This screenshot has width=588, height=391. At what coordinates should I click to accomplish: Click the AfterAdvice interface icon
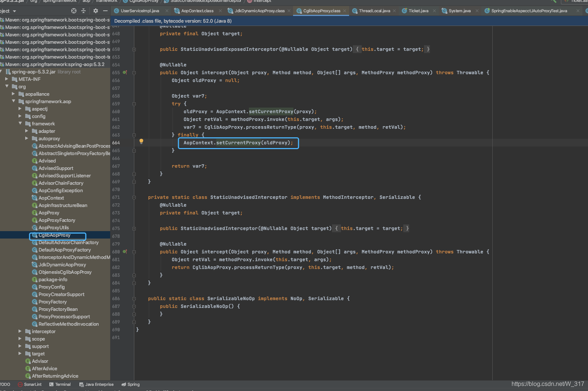click(x=28, y=368)
